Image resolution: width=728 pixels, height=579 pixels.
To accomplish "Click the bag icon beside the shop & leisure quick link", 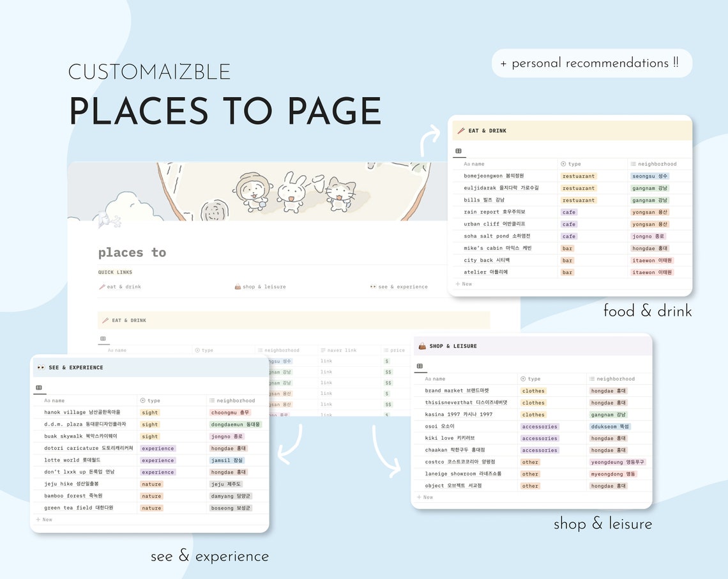I will pyautogui.click(x=239, y=286).
